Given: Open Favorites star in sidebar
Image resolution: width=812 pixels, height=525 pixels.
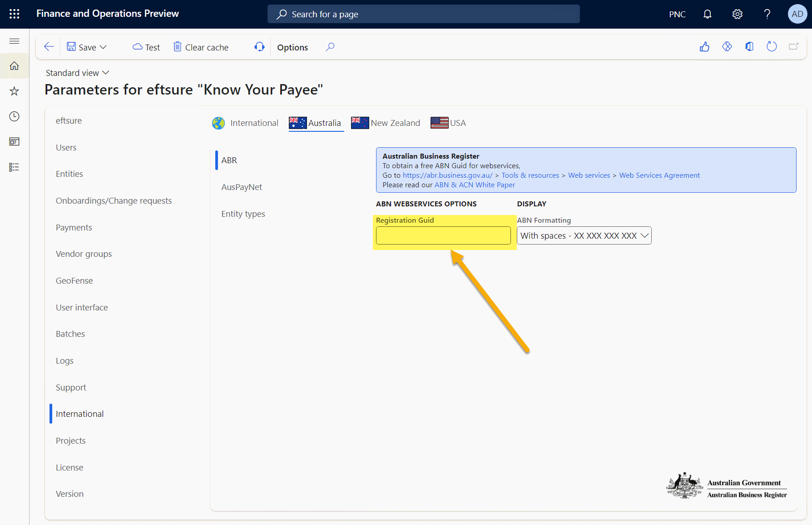Looking at the screenshot, I should point(15,91).
